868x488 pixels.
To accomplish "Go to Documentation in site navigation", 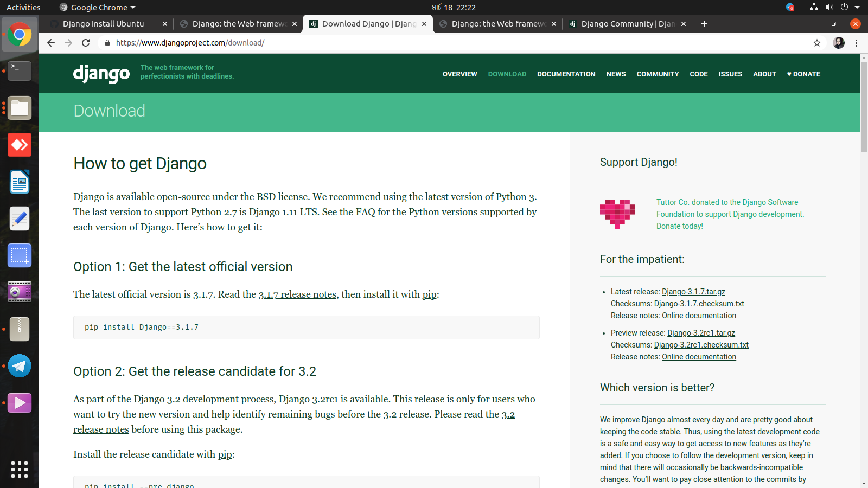I will pos(566,74).
